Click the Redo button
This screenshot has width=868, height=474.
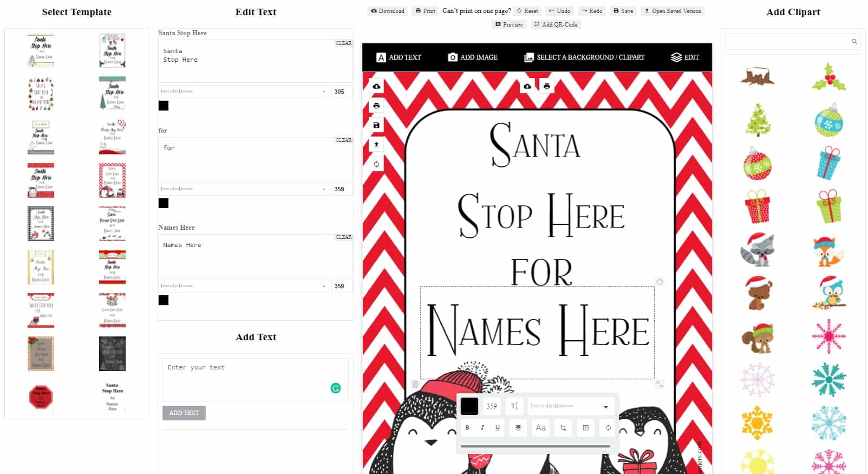pos(592,11)
